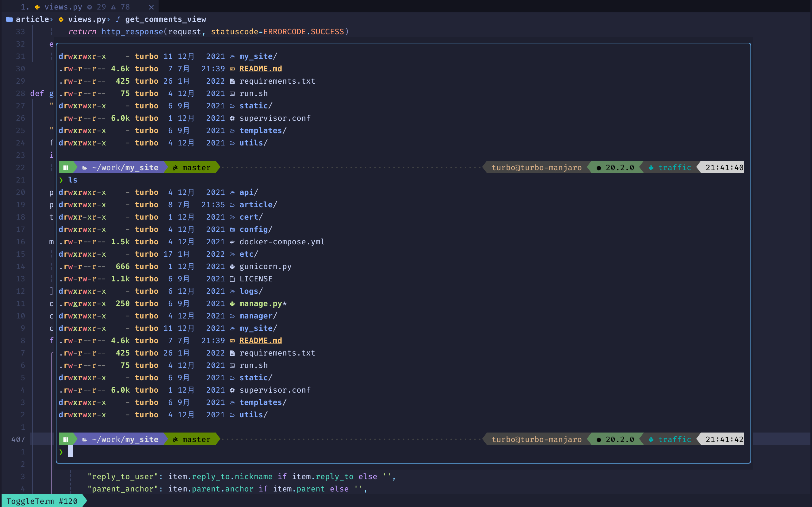Click the folder icon beside config/ directory

[x=232, y=230]
